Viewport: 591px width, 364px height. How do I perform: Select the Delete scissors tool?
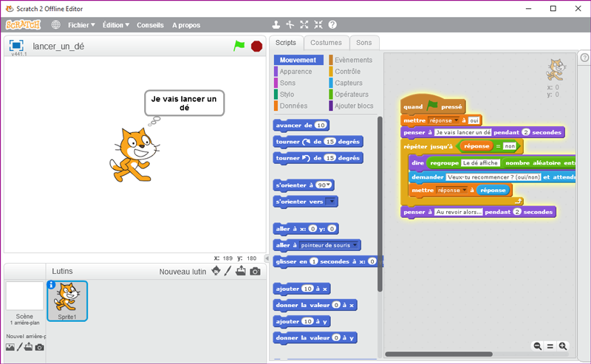290,25
